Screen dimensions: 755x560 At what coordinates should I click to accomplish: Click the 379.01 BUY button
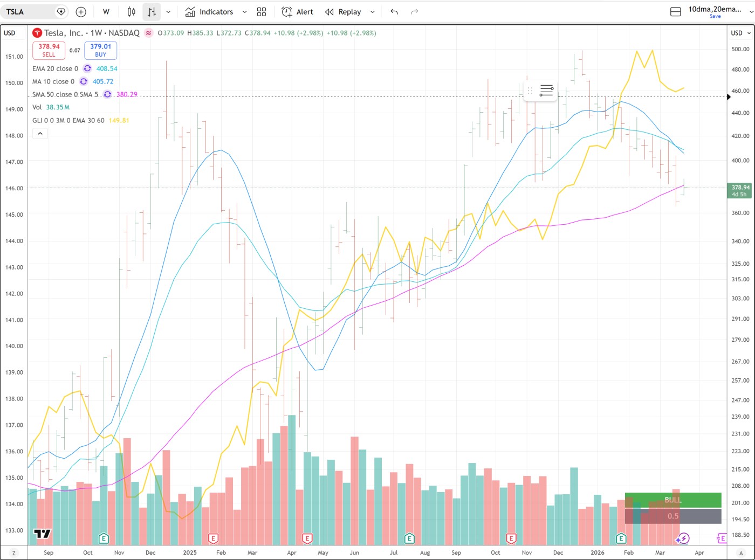point(101,50)
